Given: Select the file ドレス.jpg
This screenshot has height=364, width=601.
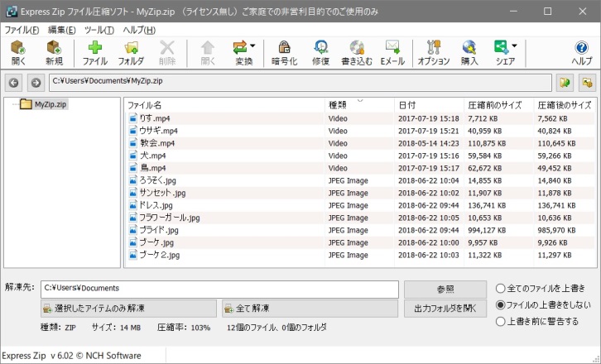Looking at the screenshot, I should click(x=156, y=205).
